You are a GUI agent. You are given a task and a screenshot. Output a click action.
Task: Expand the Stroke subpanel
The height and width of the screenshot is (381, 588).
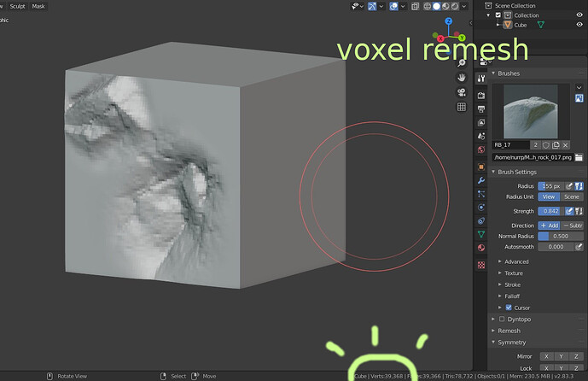tap(499, 285)
